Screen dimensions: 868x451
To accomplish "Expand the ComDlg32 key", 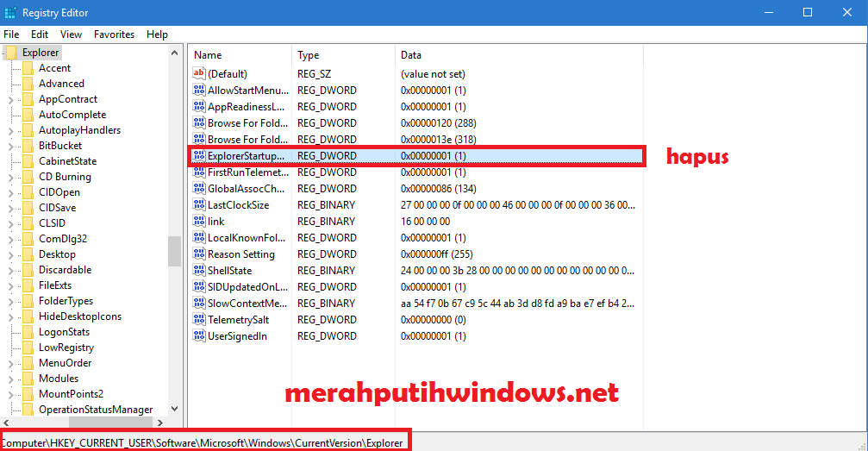I will pos(11,240).
